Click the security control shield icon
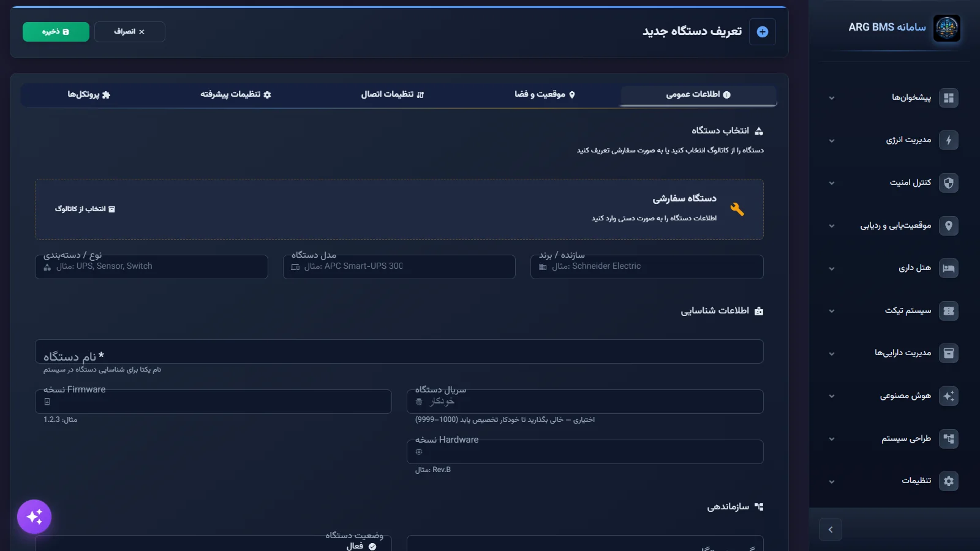The width and height of the screenshot is (980, 551). 949,183
